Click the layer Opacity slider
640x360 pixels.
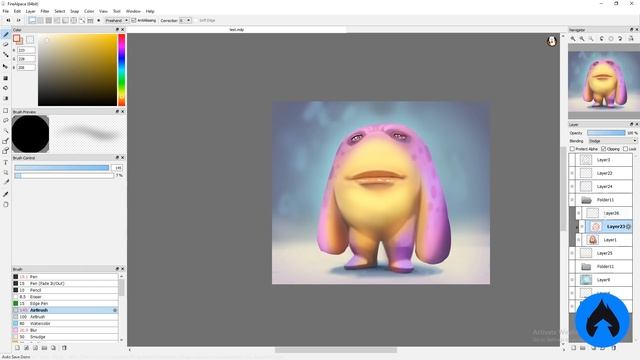coord(606,133)
